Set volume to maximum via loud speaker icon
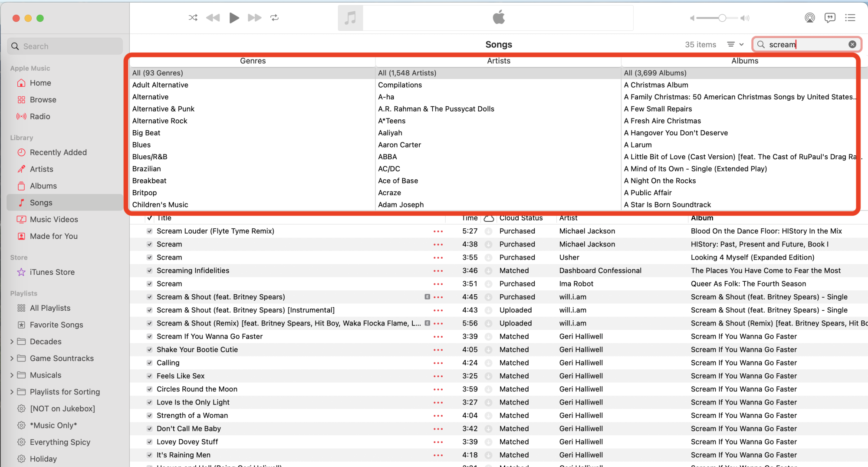 745,18
